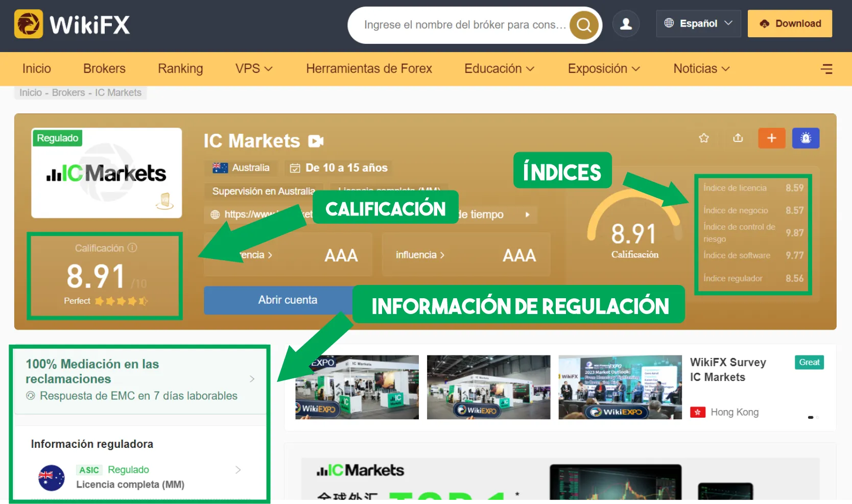Go to Inicio in navigation bar
Screen dimensions: 852x504
coord(37,68)
